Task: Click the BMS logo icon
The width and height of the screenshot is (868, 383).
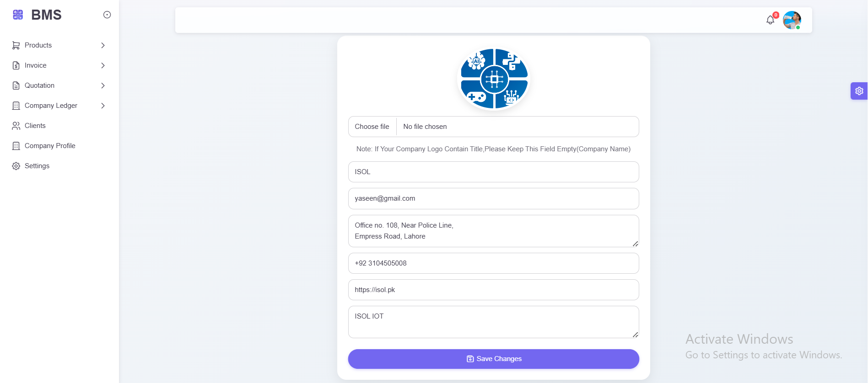Action: 18,15
